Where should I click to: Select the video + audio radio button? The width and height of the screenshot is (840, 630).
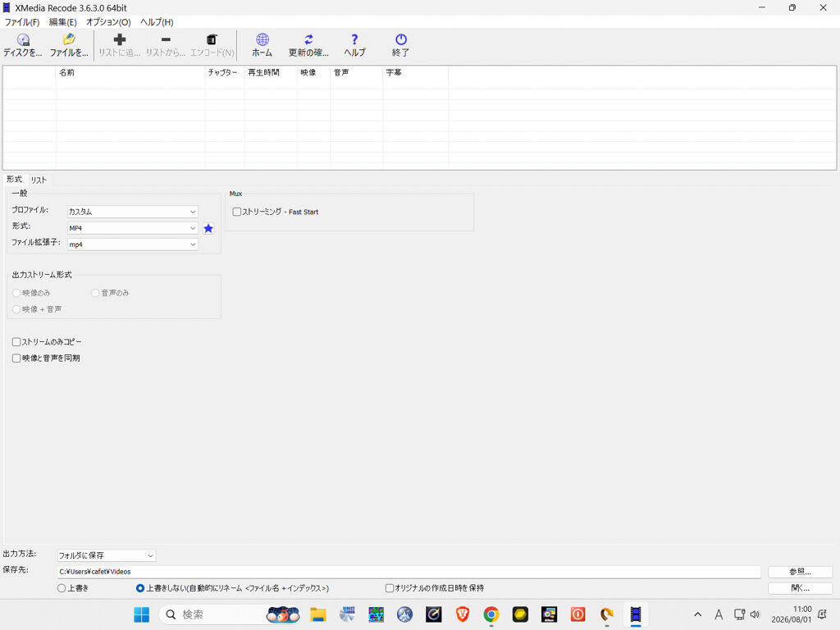[x=16, y=309]
